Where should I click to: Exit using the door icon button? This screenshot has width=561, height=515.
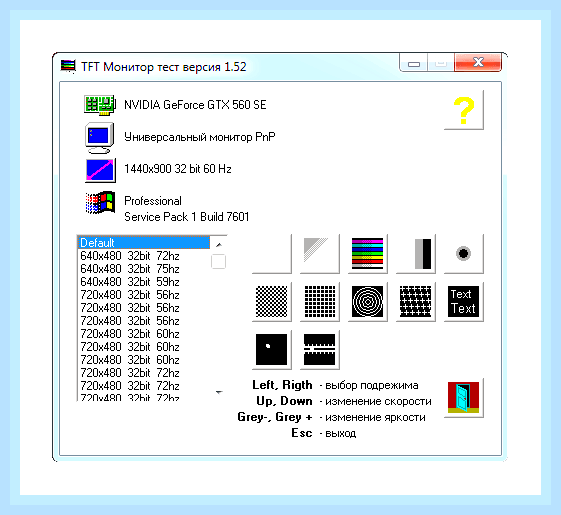(464, 398)
